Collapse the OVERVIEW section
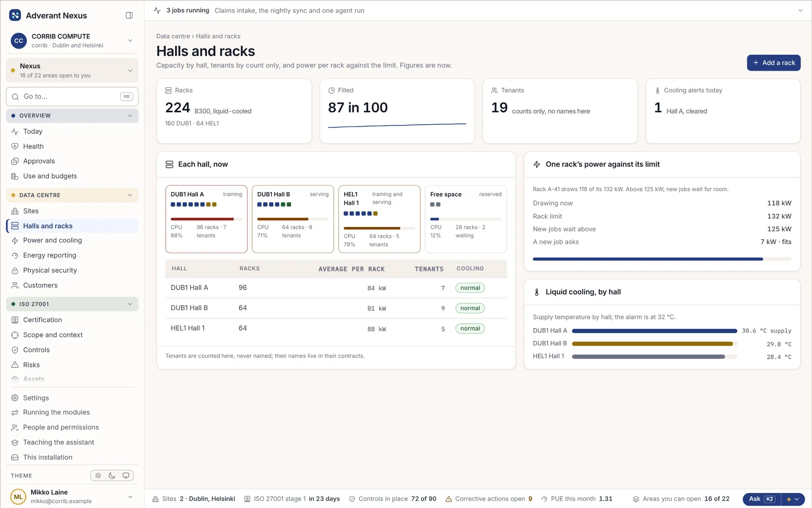 click(72, 116)
